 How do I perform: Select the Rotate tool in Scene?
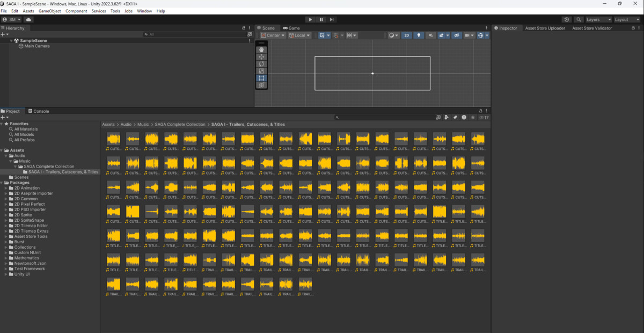click(x=261, y=64)
